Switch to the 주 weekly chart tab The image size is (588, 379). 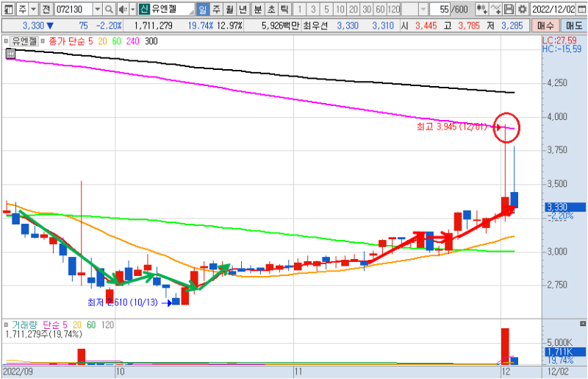point(216,9)
